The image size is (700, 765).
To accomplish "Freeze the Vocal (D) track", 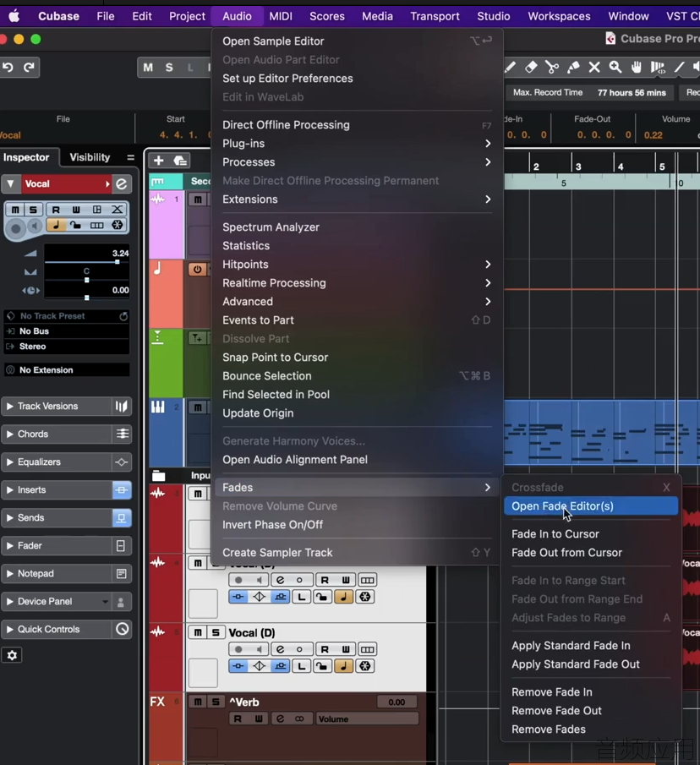I will coord(365,666).
